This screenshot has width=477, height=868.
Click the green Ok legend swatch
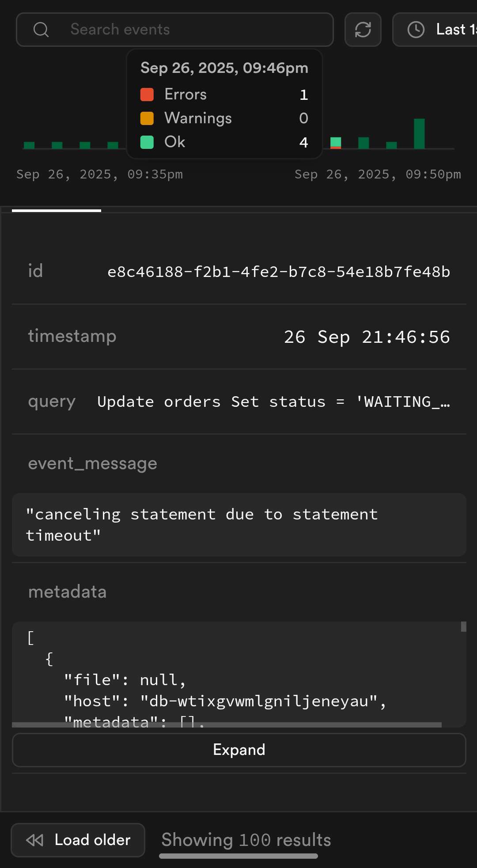[147, 142]
